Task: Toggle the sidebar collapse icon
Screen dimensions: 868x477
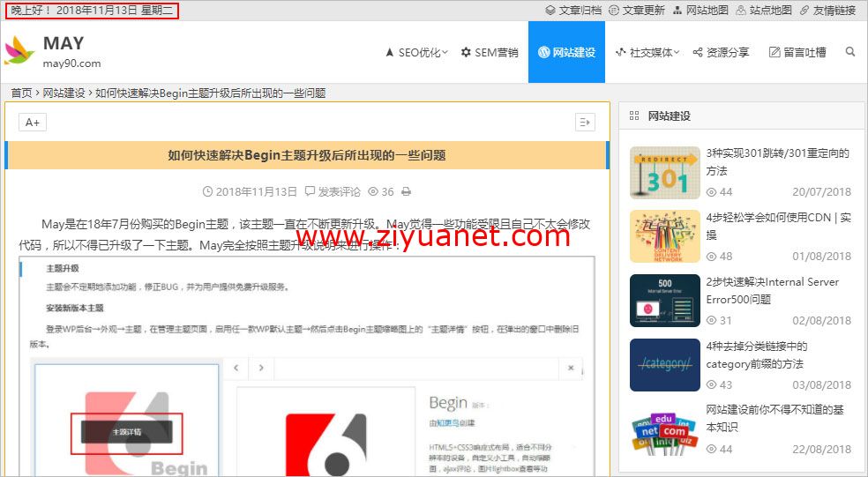Action: click(x=585, y=123)
